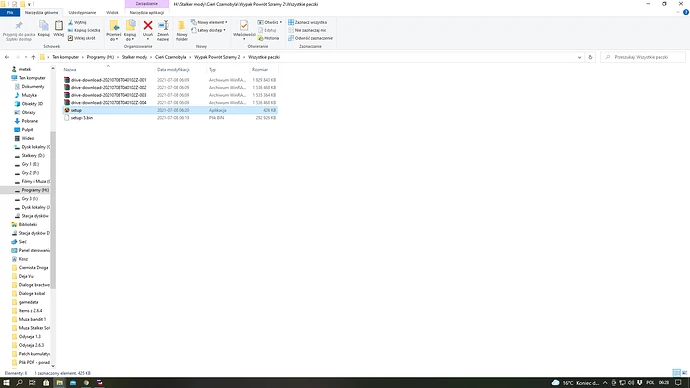Switch to the Widok tab
This screenshot has width=690, height=388.
[x=112, y=12]
